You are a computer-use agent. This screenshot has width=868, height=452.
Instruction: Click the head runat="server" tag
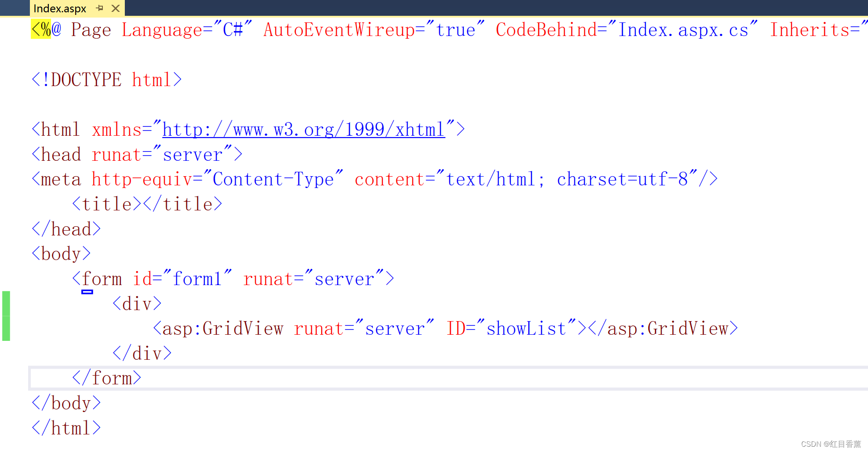pyautogui.click(x=137, y=155)
